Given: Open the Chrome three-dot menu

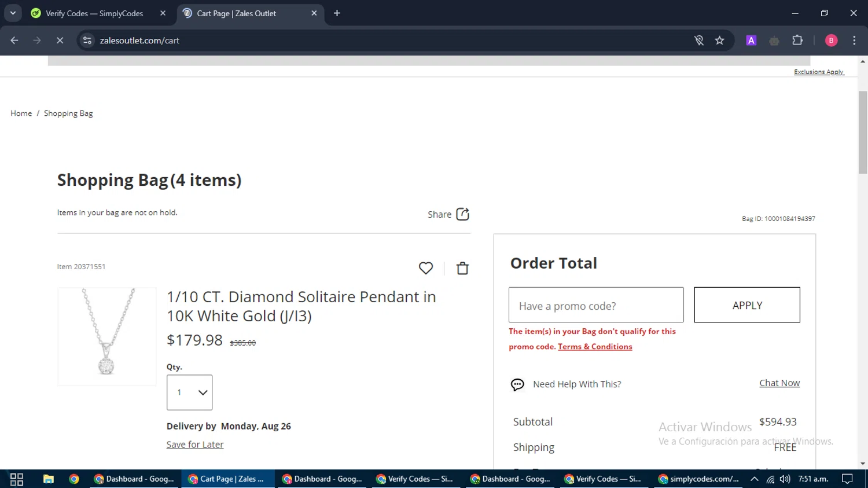Looking at the screenshot, I should click(854, 41).
